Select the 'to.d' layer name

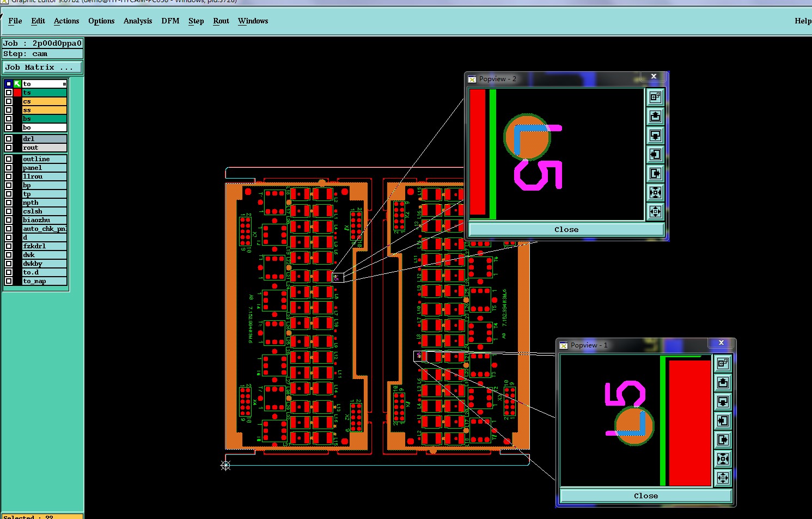(45, 272)
